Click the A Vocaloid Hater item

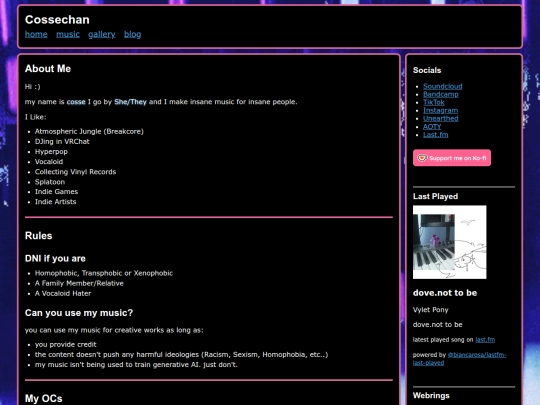pos(63,293)
